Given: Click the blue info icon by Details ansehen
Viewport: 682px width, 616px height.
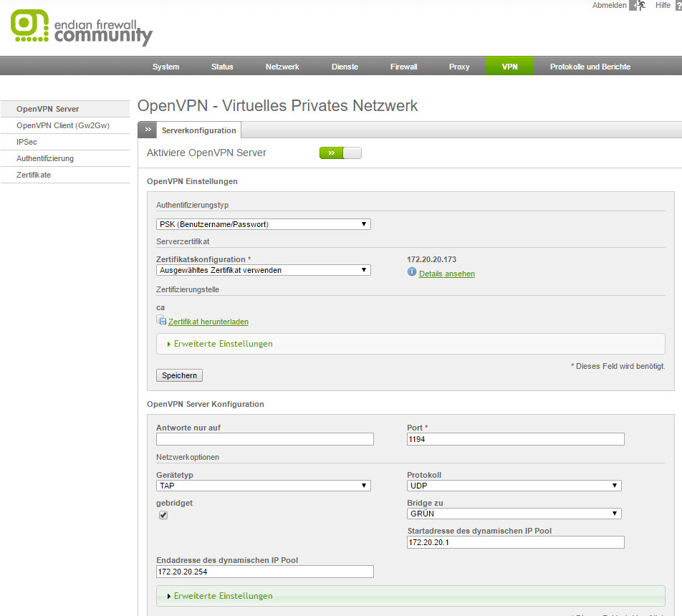Looking at the screenshot, I should (412, 272).
